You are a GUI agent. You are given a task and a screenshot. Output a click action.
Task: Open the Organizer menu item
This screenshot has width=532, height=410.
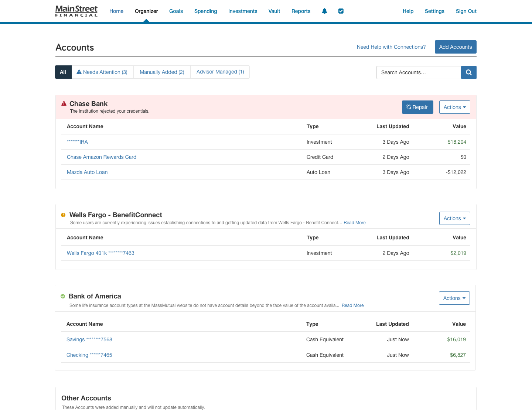click(x=146, y=11)
